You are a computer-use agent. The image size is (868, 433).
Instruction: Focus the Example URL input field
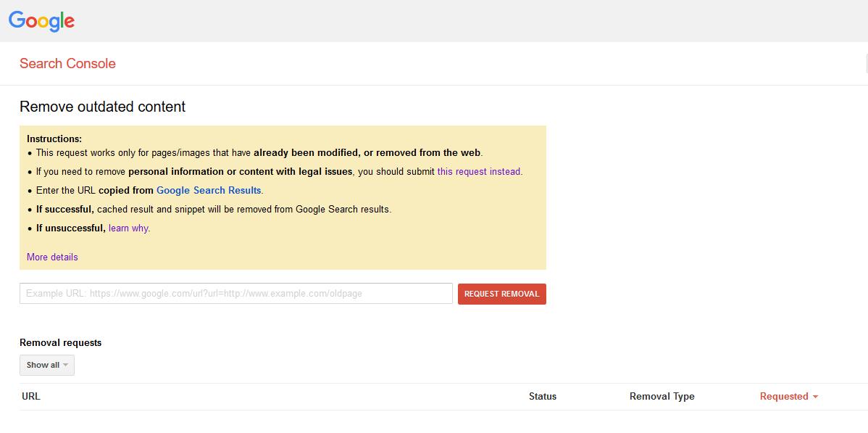(235, 293)
